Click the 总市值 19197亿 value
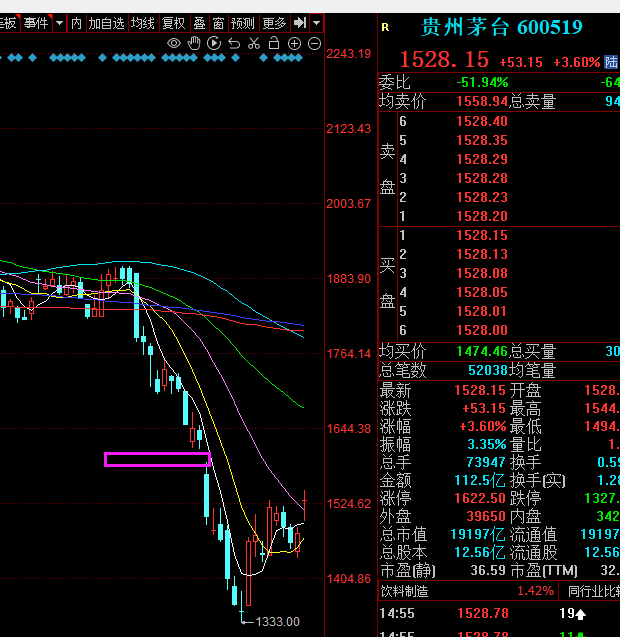 pyautogui.click(x=478, y=534)
